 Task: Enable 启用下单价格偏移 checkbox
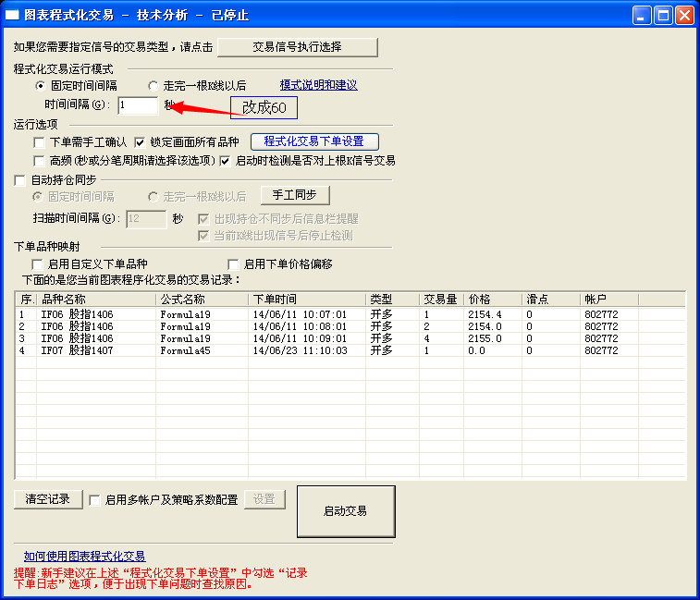tap(233, 264)
